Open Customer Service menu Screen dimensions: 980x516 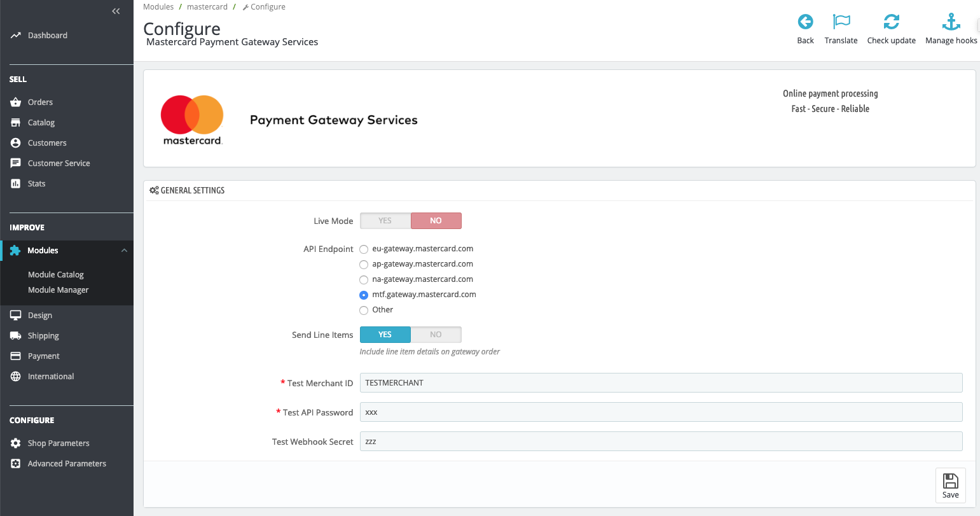coord(59,163)
